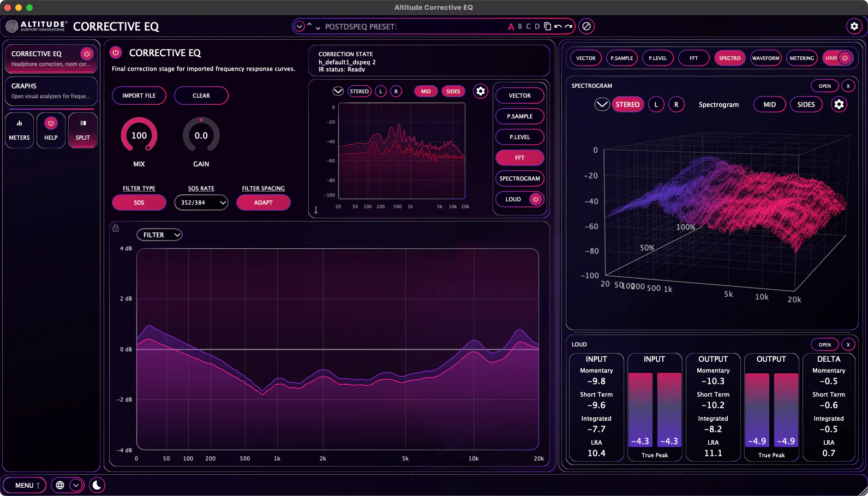Viewport: 868px width, 496px height.
Task: Toggle Mid in the Spectrogram panel
Action: 770,104
